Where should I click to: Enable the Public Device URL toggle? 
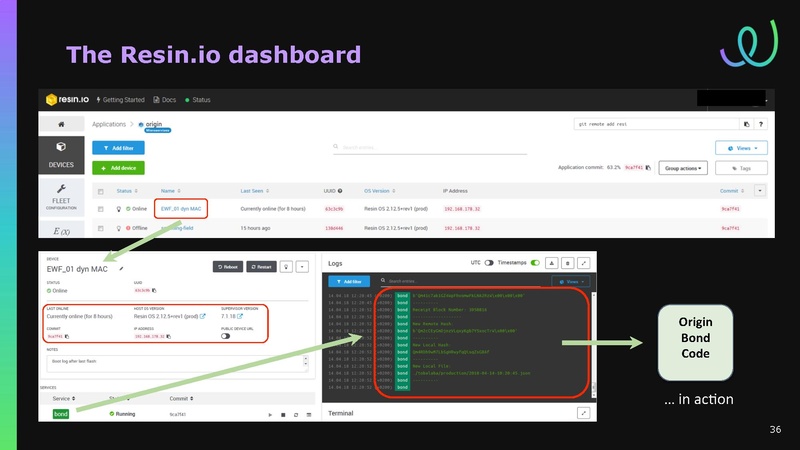[225, 336]
